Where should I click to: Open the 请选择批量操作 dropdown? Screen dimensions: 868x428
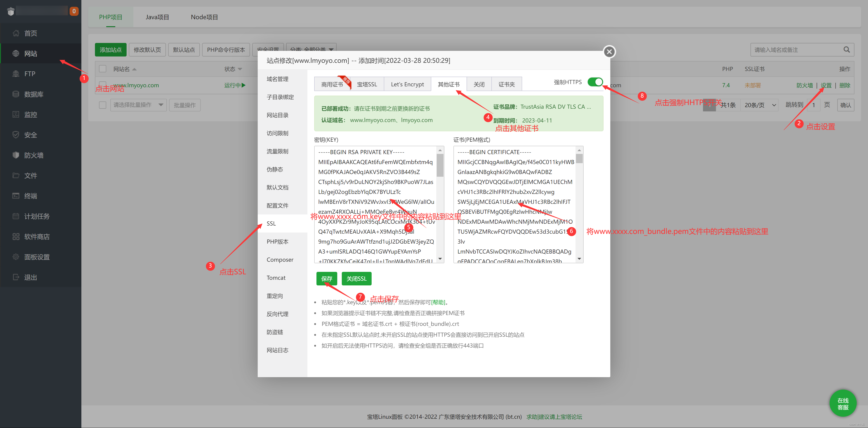click(x=139, y=105)
